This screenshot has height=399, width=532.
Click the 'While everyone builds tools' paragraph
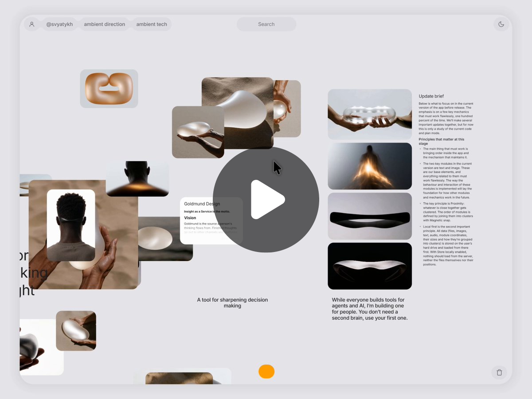coord(370,309)
